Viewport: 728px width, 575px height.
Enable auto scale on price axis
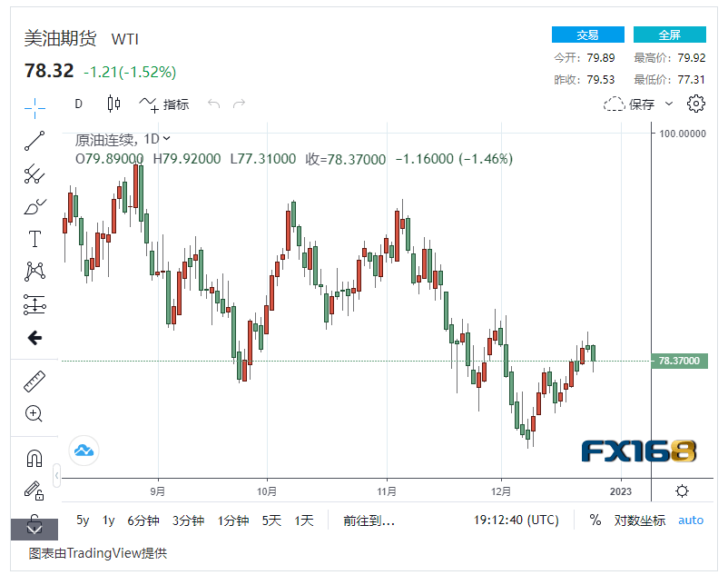[691, 520]
